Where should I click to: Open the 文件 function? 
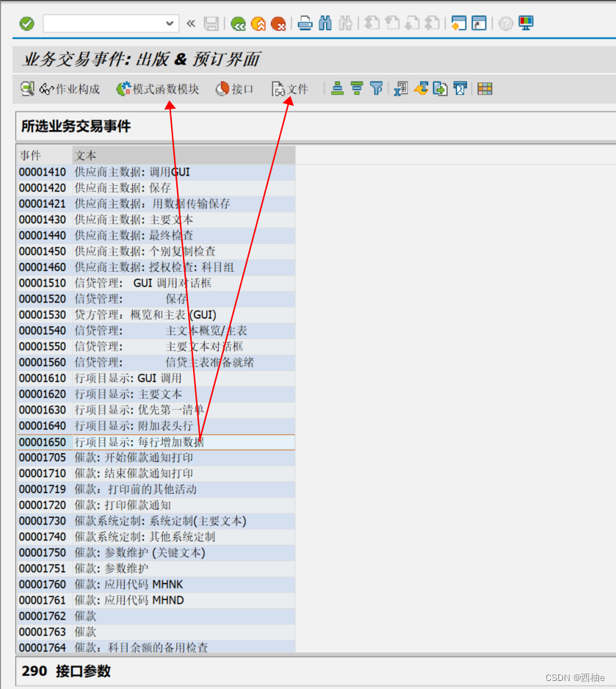point(291,88)
